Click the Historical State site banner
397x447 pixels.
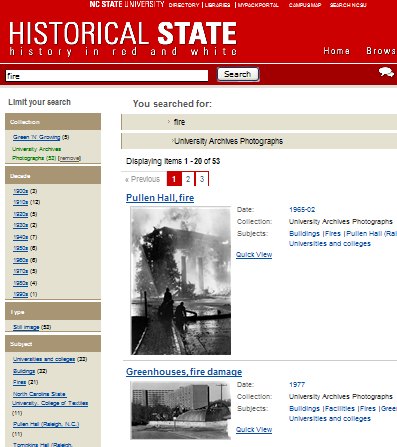click(123, 38)
